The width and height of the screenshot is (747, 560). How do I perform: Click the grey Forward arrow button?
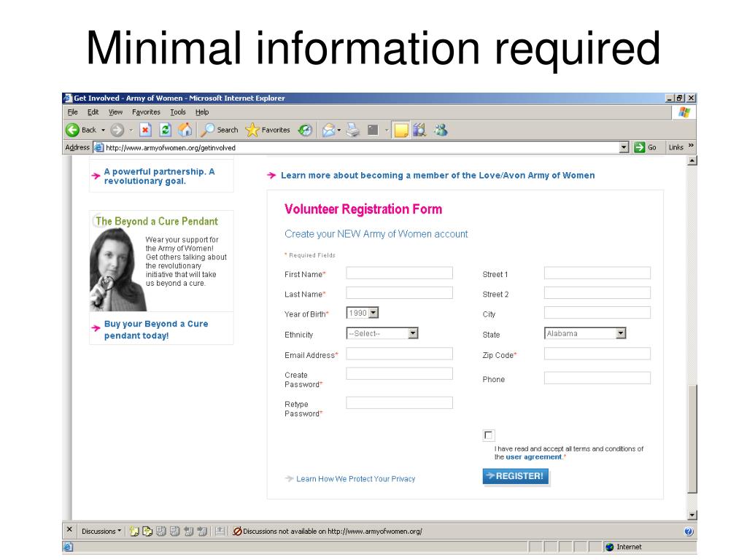(x=117, y=130)
